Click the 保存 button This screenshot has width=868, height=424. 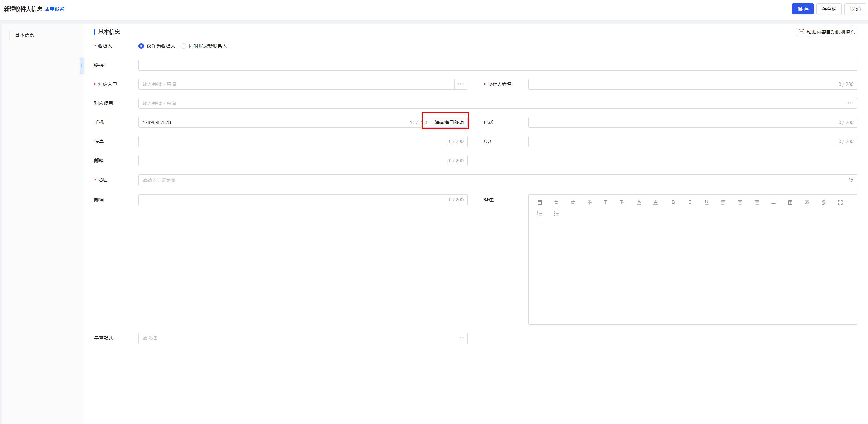tap(803, 9)
